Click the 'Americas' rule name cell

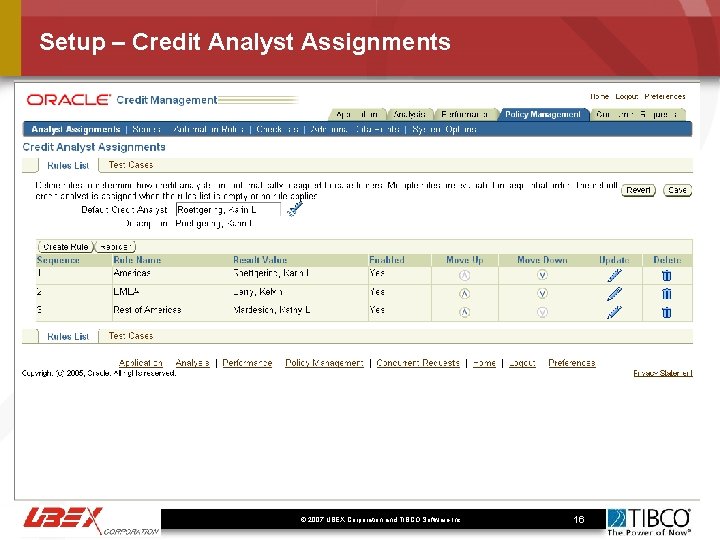[x=132, y=273]
